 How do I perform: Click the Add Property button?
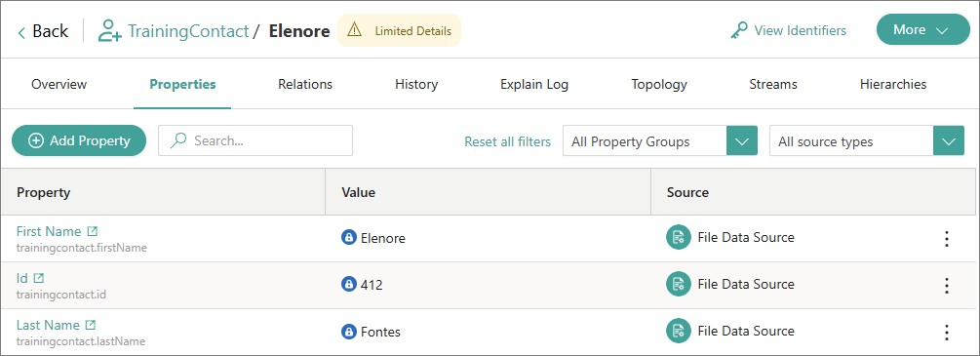coord(79,140)
